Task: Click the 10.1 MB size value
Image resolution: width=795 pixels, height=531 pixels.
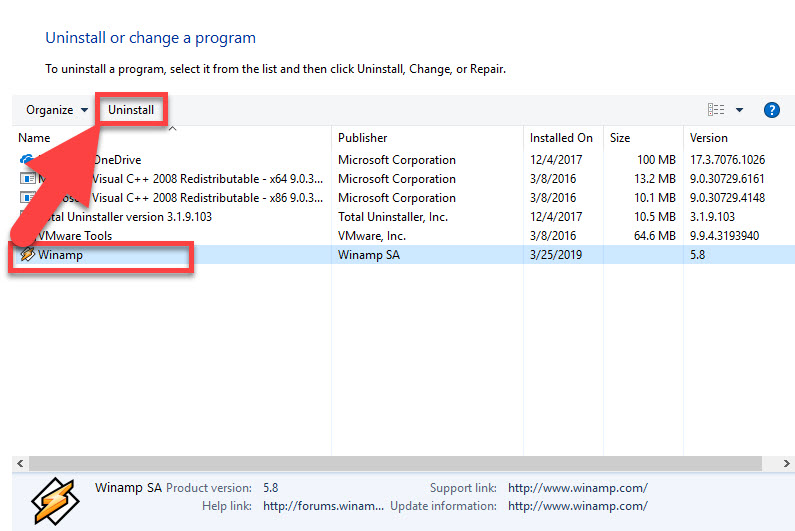Action: [x=655, y=198]
